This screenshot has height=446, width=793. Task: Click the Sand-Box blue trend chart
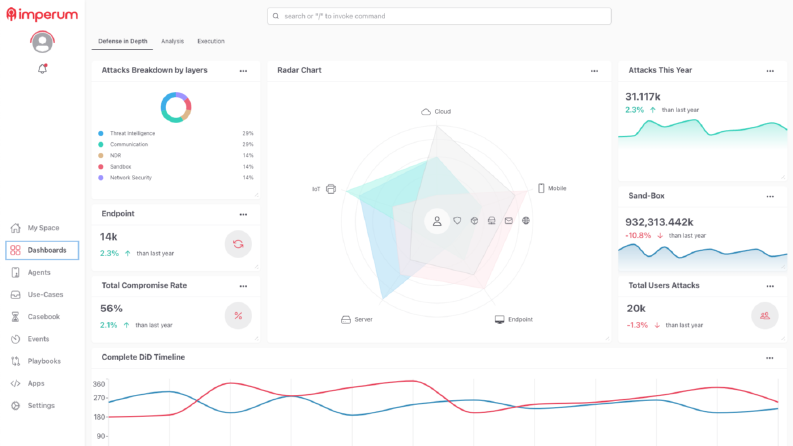pos(702,257)
